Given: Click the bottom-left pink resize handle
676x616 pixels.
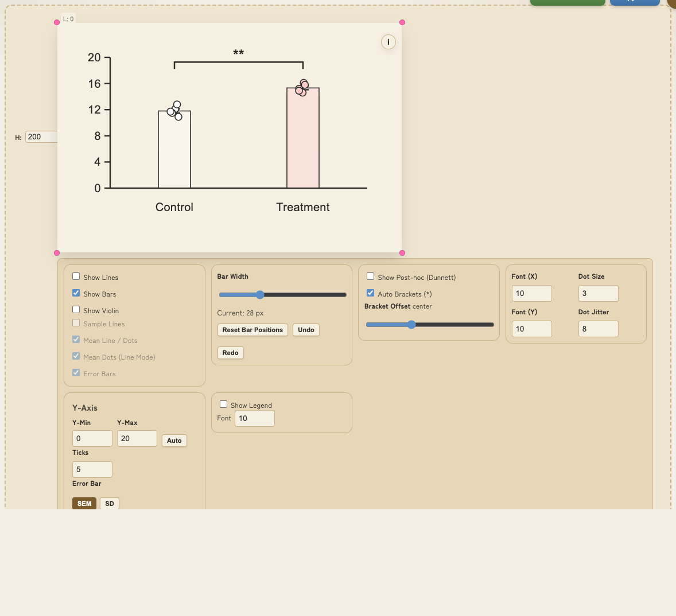Looking at the screenshot, I should coord(57,253).
